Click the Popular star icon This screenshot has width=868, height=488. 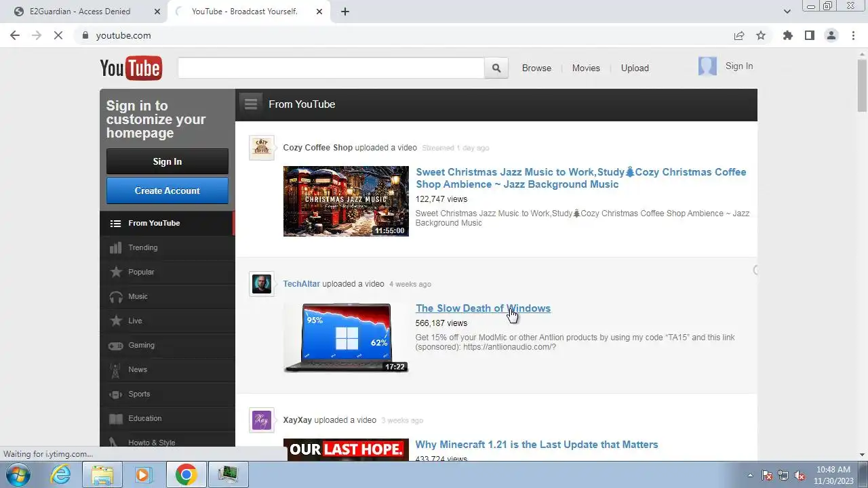coord(116,272)
